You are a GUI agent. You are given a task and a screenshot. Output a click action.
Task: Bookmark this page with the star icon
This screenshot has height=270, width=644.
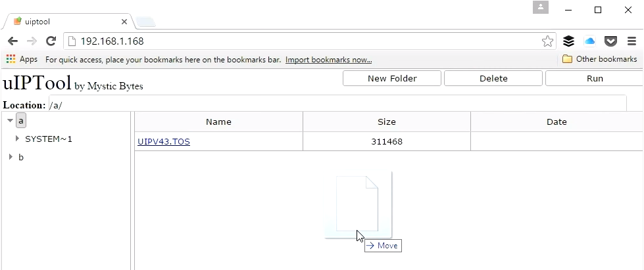pyautogui.click(x=547, y=41)
